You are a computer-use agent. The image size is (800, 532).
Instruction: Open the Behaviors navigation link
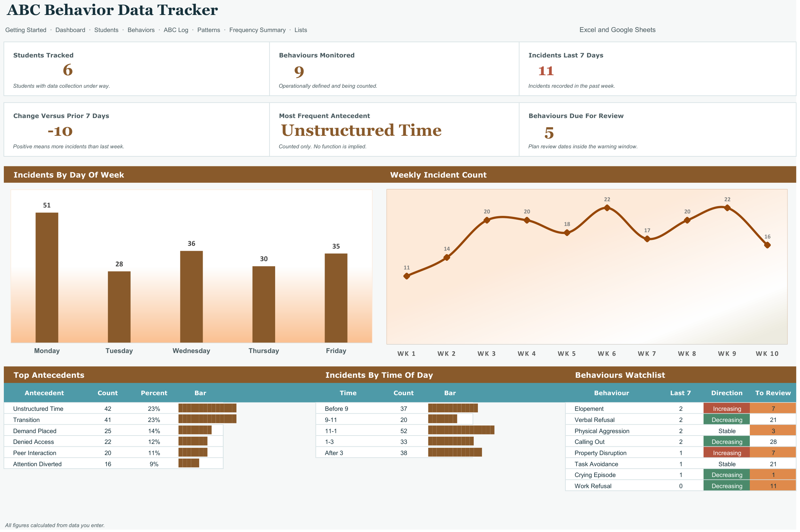[x=141, y=30]
